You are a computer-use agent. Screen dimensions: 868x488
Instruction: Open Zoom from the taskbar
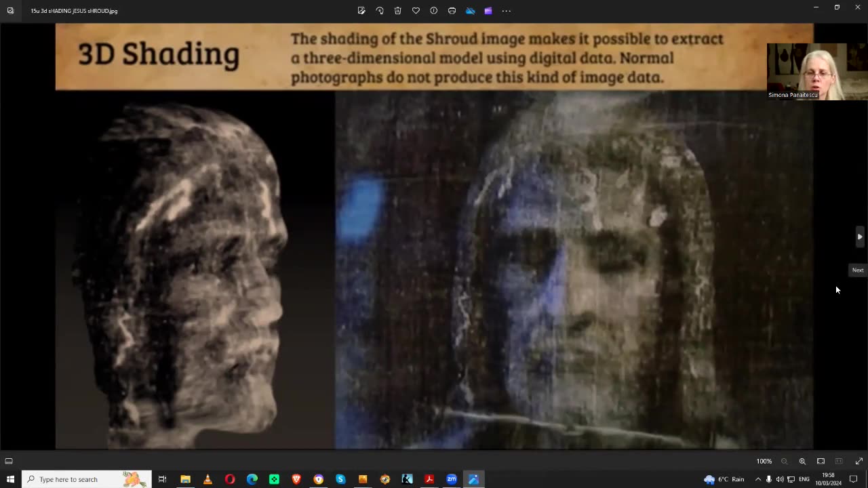[452, 479]
